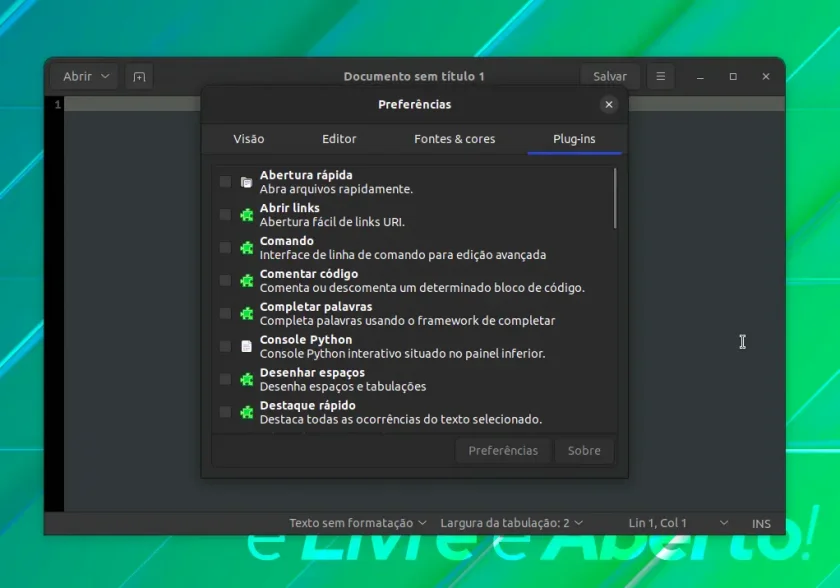840x588 pixels.
Task: Toggle the Desenhar espaços checkbox
Action: click(x=226, y=379)
